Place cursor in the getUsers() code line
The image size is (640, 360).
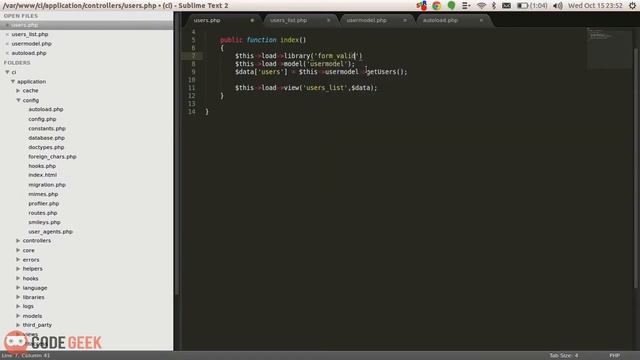pyautogui.click(x=321, y=72)
